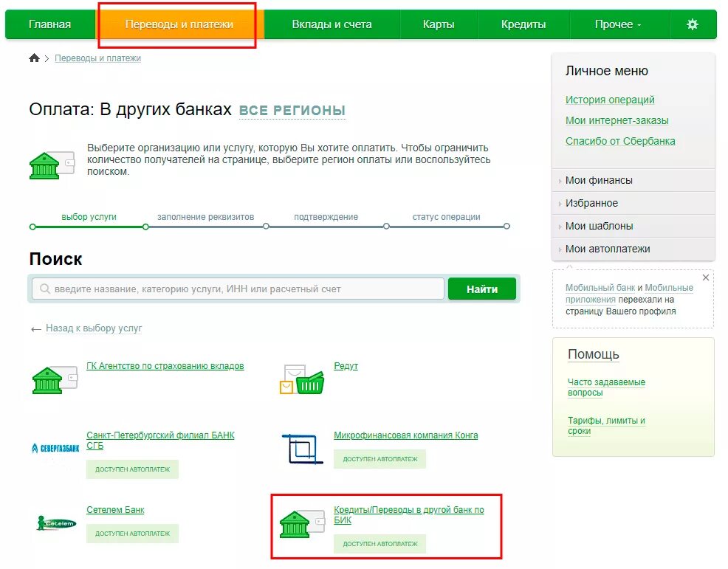This screenshot has width=728, height=569.
Task: Open the Карты tab
Action: [x=439, y=24]
